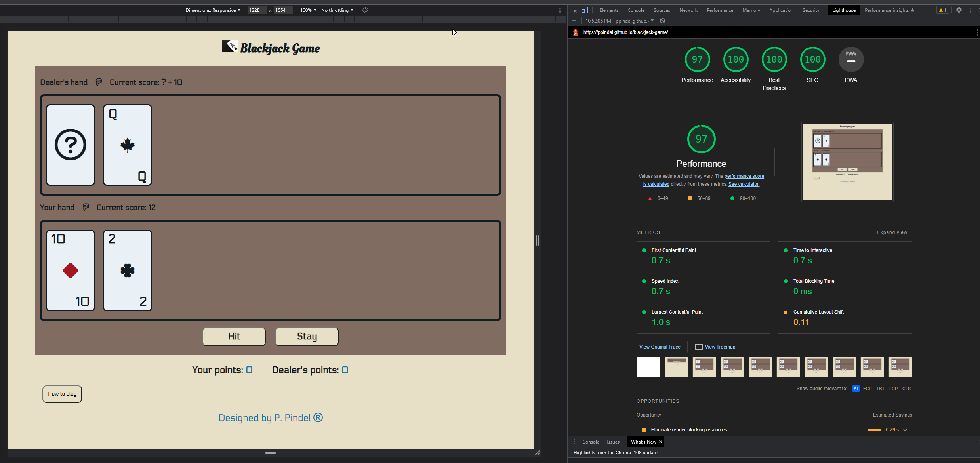This screenshot has width=980, height=463.
Task: Open the DevTools settings gear
Action: coord(959,10)
